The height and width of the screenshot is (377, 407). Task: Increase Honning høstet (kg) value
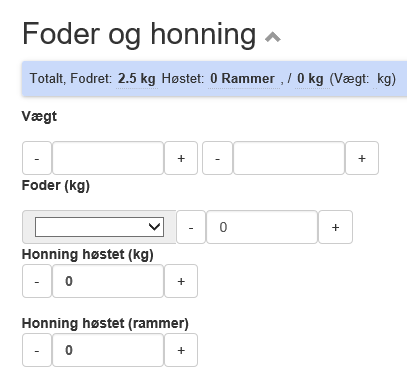(x=181, y=281)
